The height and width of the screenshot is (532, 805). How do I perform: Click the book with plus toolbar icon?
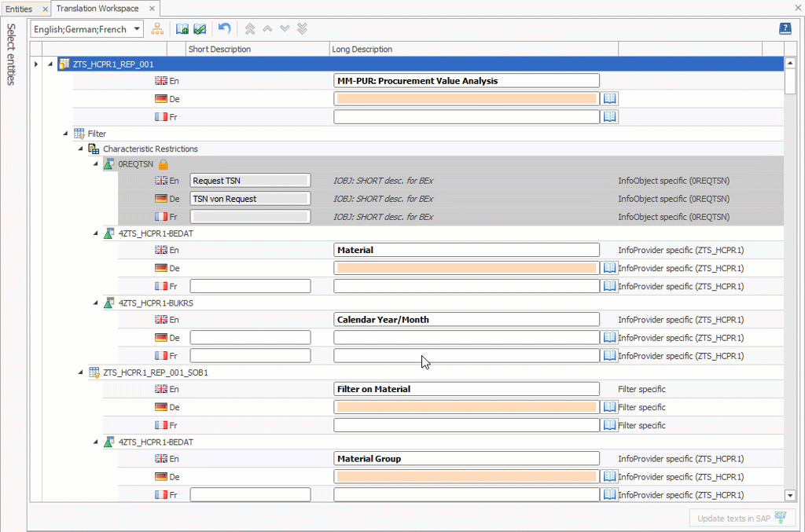[182, 29]
